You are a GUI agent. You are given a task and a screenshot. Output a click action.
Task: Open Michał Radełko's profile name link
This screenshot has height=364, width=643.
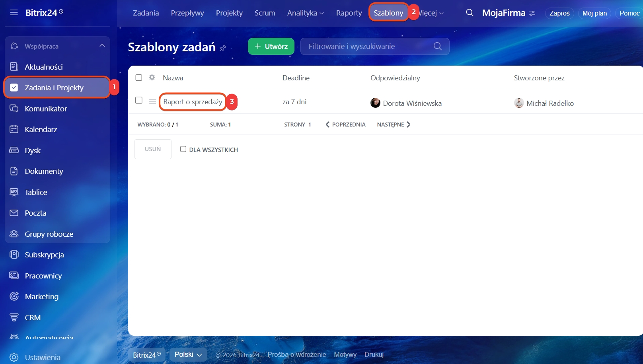coord(550,103)
